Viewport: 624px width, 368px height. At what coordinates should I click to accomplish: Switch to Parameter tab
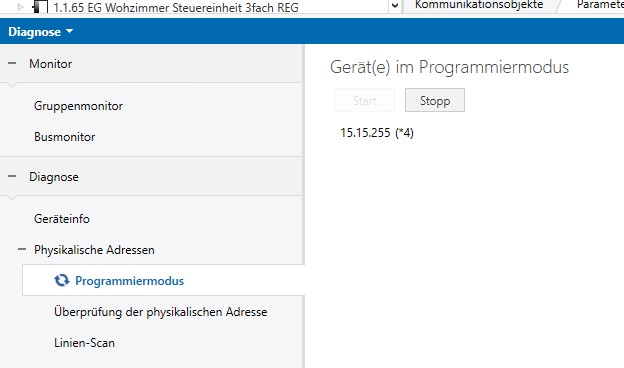(x=600, y=5)
